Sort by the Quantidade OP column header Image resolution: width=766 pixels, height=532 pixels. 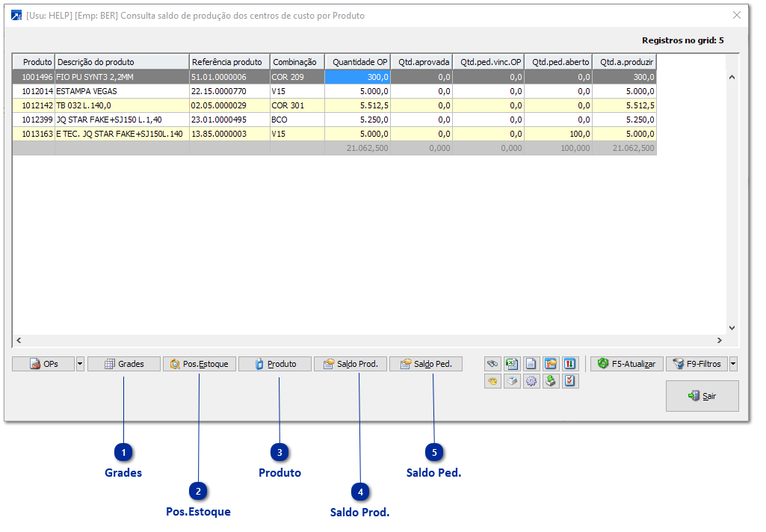coord(358,62)
